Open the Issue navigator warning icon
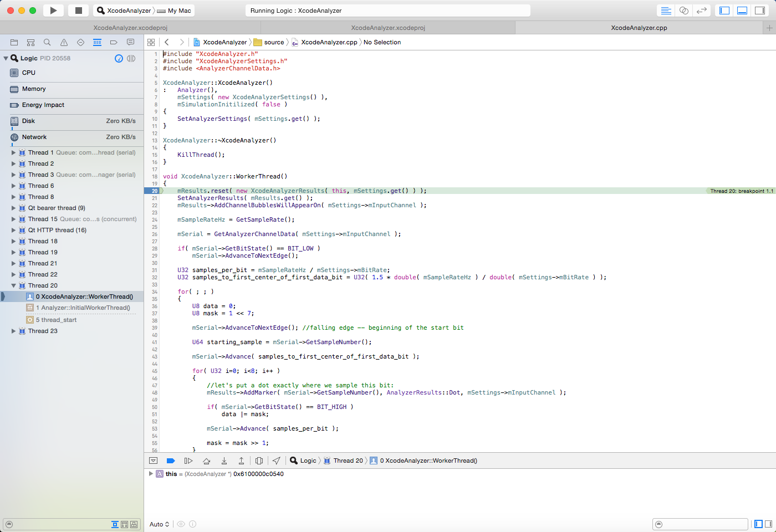 tap(64, 42)
